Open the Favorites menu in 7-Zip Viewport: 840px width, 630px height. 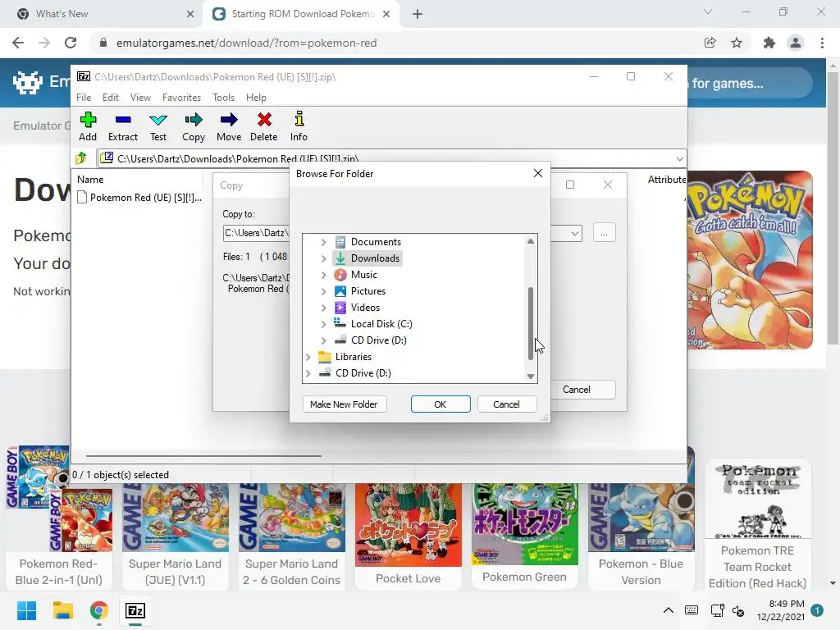pos(181,98)
